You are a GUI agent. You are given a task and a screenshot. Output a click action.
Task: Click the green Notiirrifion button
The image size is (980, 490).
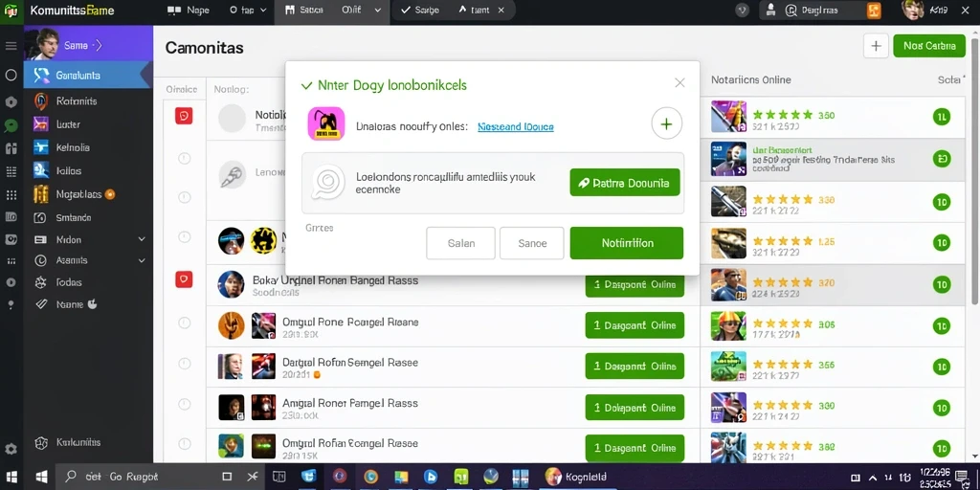pyautogui.click(x=626, y=243)
